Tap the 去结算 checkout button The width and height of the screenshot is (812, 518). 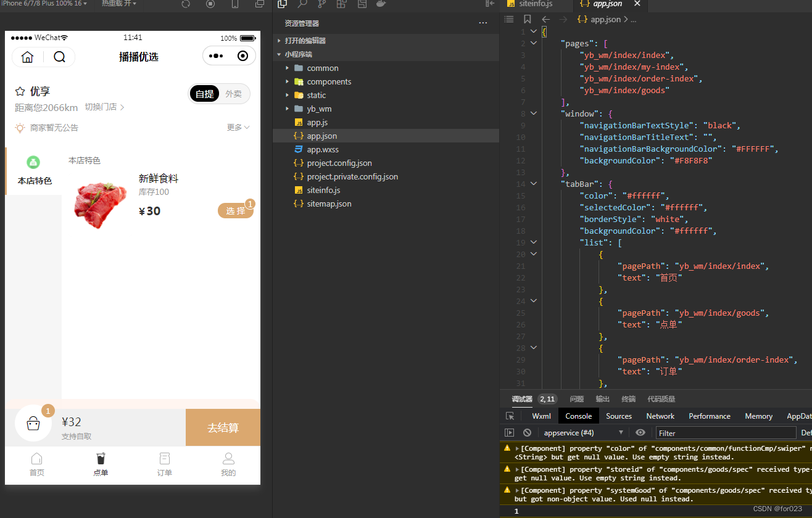[223, 427]
